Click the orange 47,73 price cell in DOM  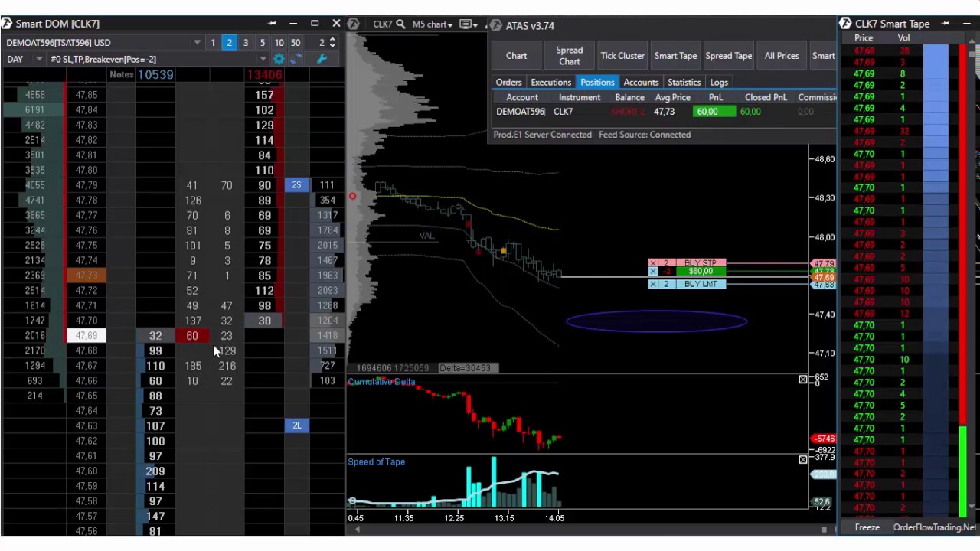pyautogui.click(x=87, y=275)
